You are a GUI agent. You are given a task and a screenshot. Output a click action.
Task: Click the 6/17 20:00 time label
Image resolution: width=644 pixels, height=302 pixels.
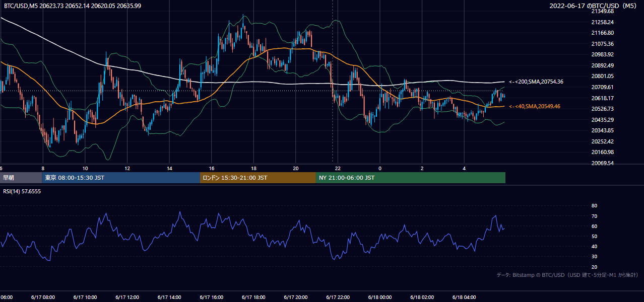click(295, 297)
